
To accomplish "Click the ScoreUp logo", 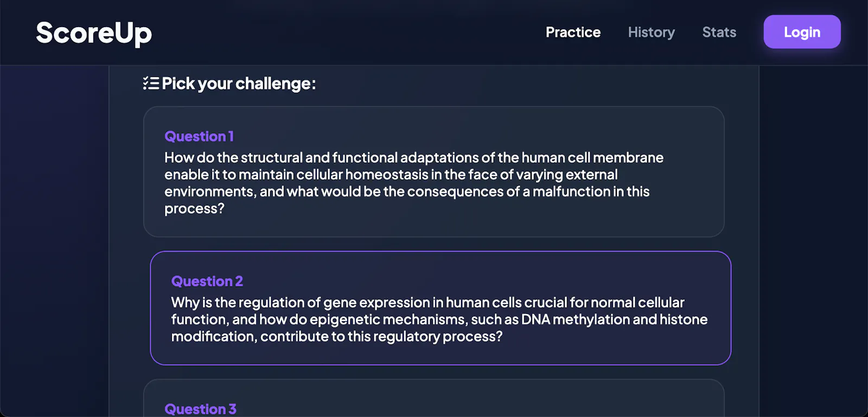I will tap(94, 33).
